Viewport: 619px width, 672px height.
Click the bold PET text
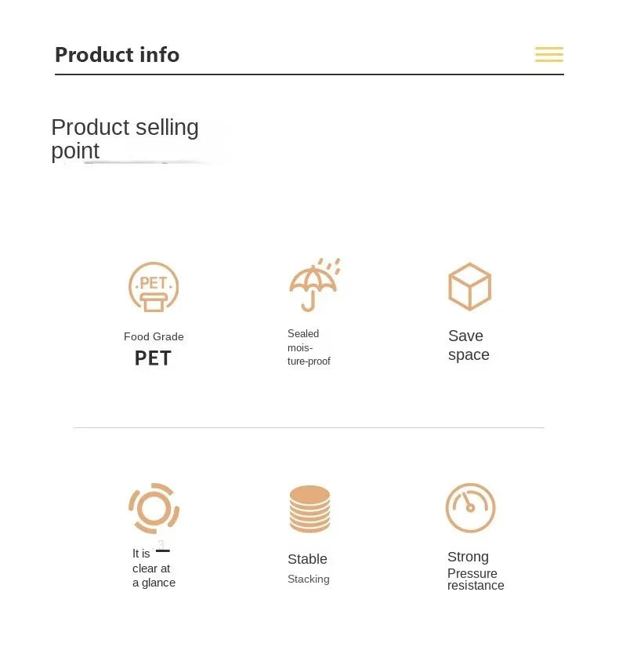coord(153,358)
